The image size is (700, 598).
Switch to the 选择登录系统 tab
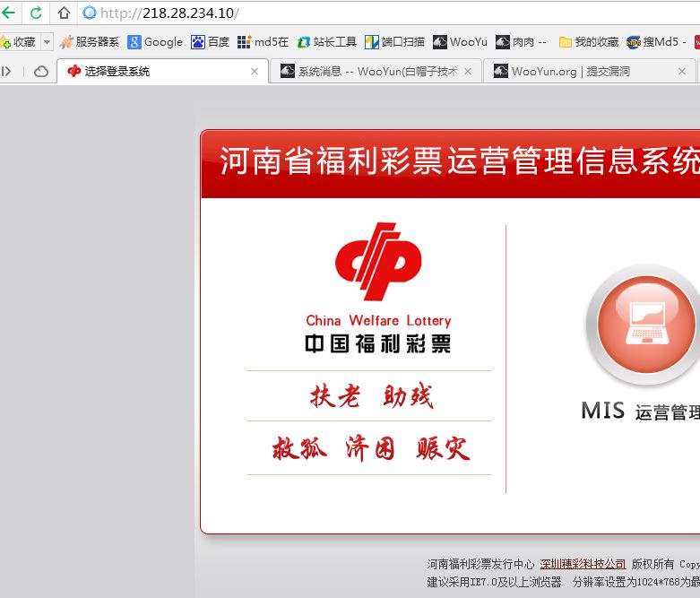point(163,72)
